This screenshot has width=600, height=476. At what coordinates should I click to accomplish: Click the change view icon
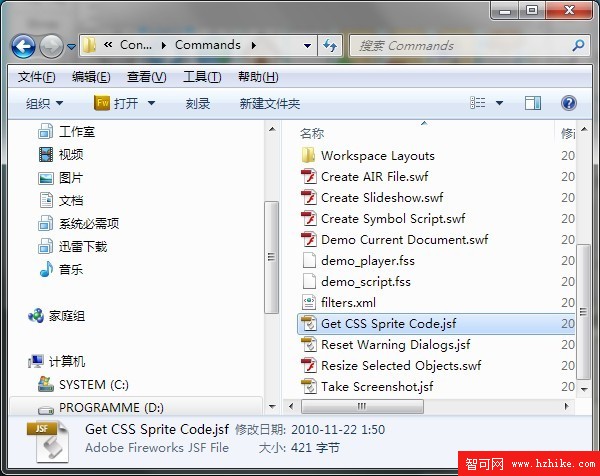coord(478,103)
